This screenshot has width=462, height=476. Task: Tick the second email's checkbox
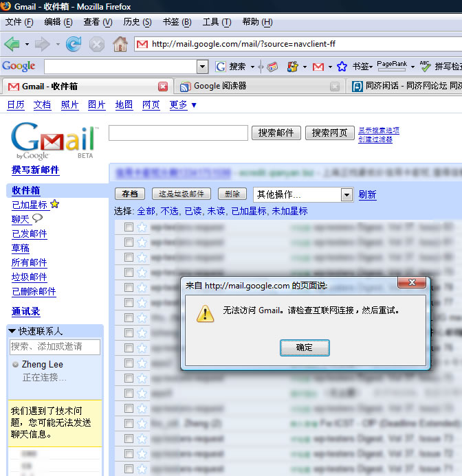[x=129, y=242]
